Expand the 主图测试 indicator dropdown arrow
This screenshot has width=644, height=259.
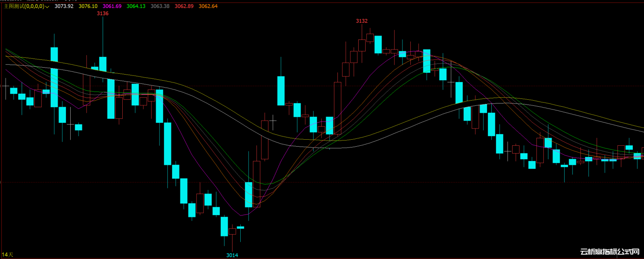pyautogui.click(x=47, y=7)
